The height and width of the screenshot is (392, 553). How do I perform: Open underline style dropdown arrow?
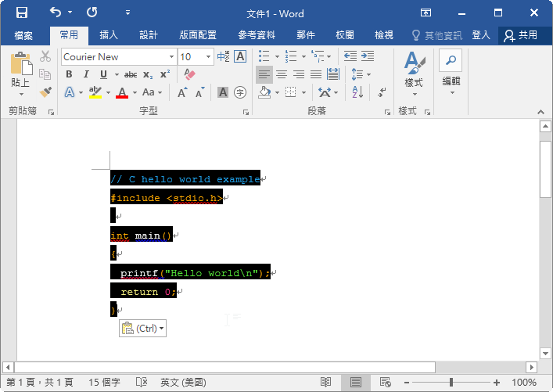(117, 74)
